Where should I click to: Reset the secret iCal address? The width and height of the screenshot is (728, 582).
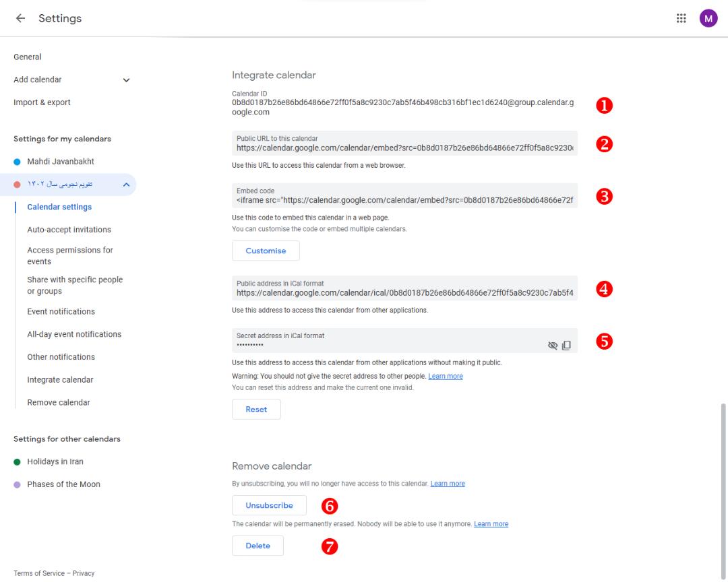click(256, 410)
